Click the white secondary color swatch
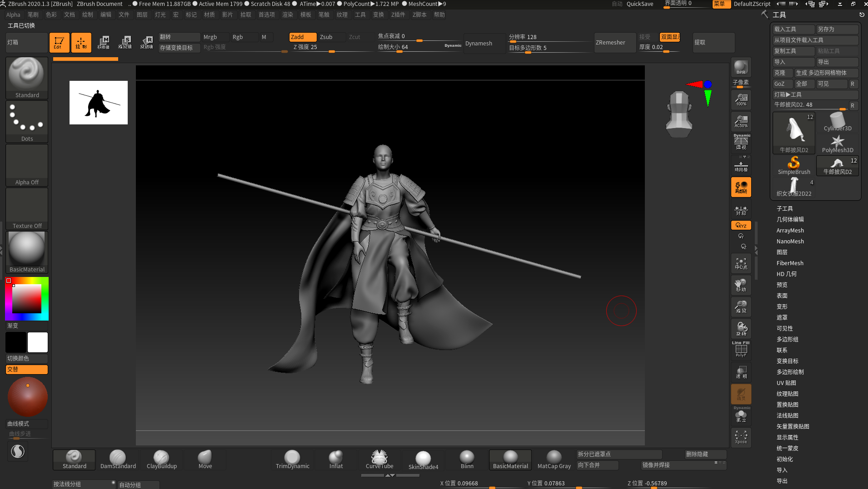The image size is (868, 489). click(38, 342)
